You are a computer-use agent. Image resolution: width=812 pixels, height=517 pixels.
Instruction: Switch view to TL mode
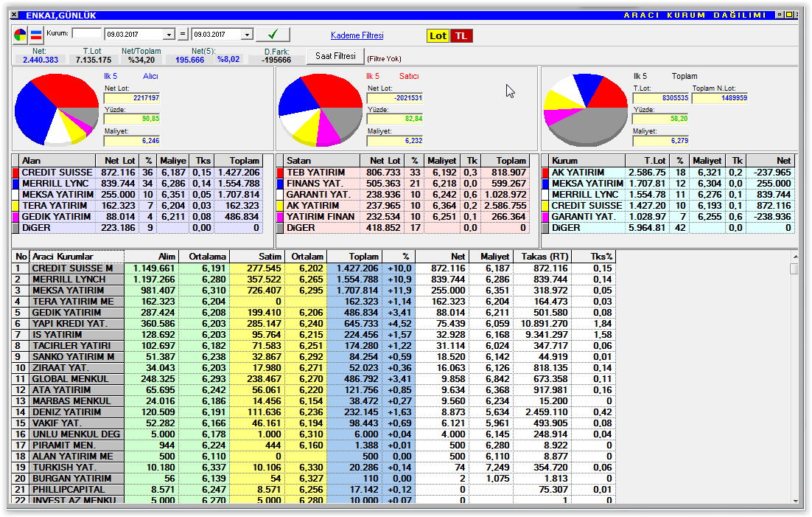point(461,36)
